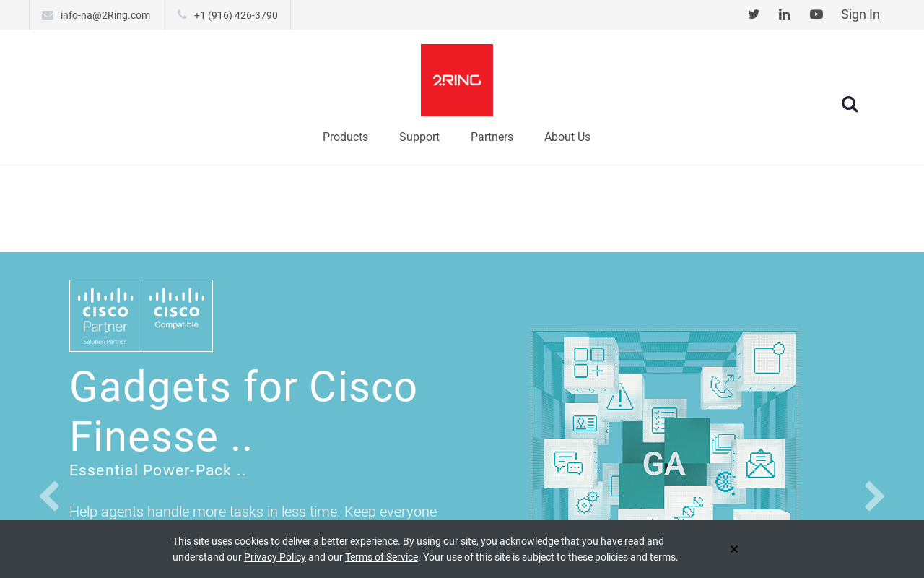Open the LinkedIn profile icon
The image size is (924, 578).
(x=785, y=14)
